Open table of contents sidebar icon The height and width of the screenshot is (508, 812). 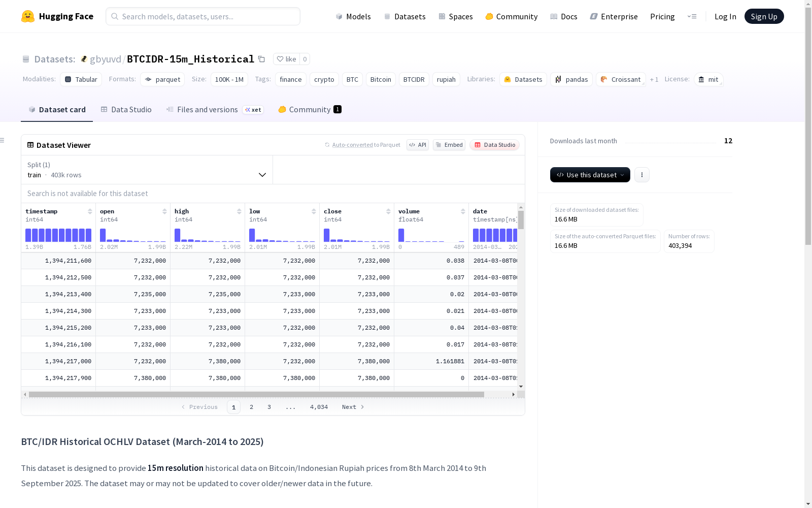3,140
